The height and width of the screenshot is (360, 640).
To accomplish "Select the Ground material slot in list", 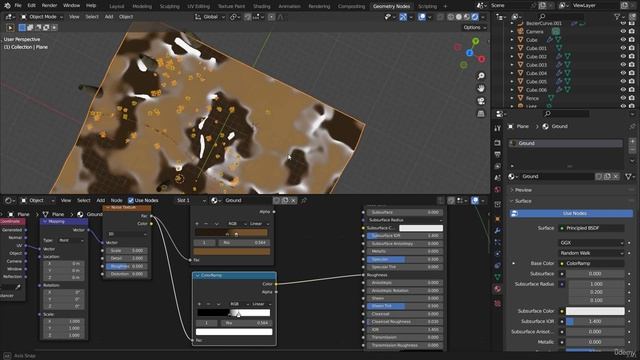I will pyautogui.click(x=565, y=143).
